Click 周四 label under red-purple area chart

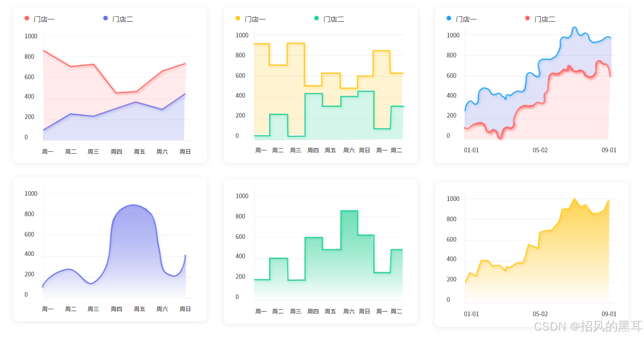tap(117, 151)
